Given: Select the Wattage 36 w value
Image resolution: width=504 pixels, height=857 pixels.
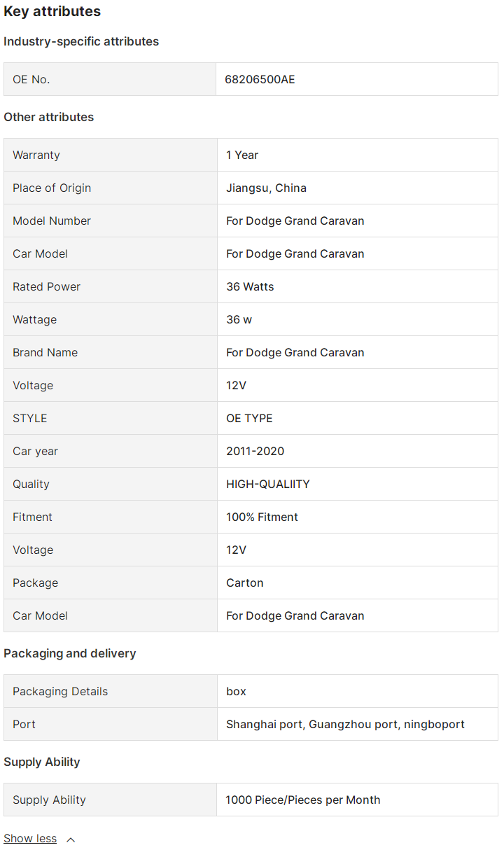Looking at the screenshot, I should pyautogui.click(x=239, y=319).
